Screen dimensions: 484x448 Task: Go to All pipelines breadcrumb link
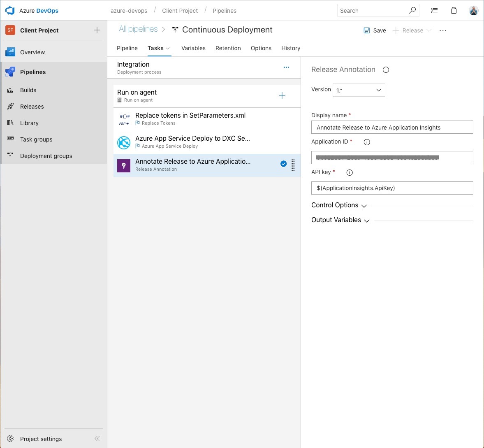pyautogui.click(x=138, y=29)
